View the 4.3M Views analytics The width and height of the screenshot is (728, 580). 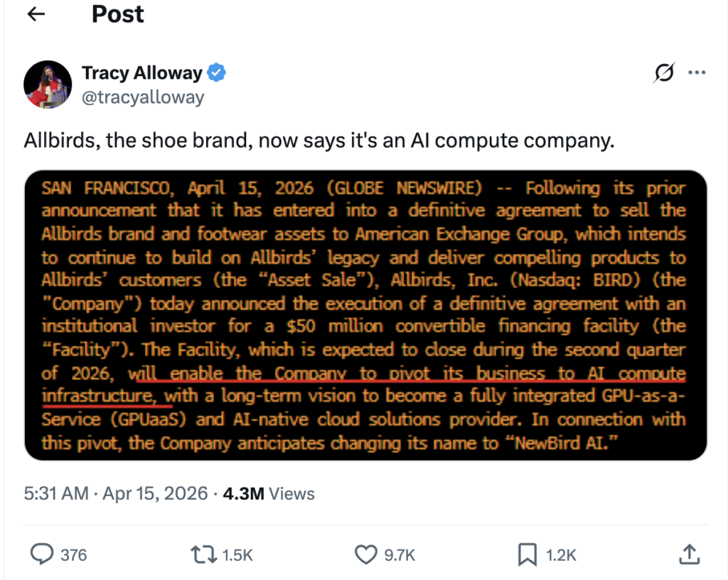(x=269, y=493)
